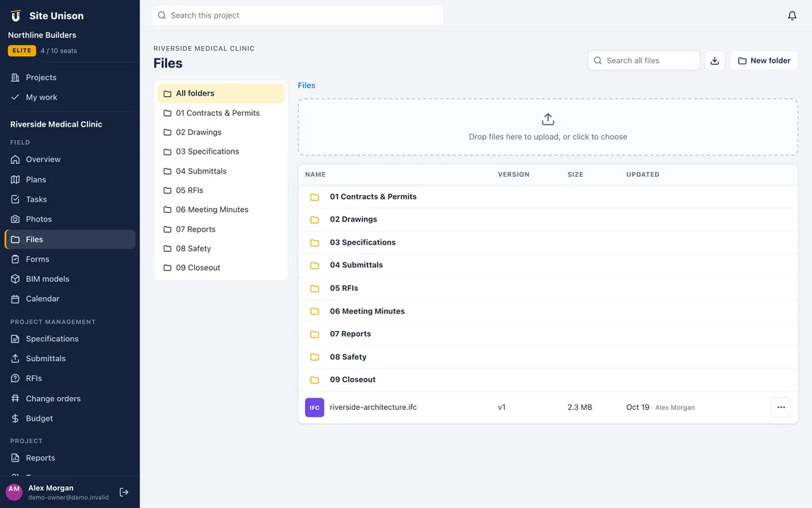812x508 pixels.
Task: Click the Northline Builders organization name
Action: 42,35
